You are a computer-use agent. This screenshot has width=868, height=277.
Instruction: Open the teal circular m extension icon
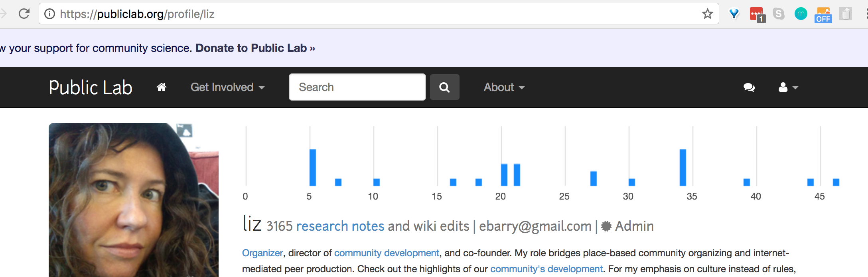coord(801,14)
